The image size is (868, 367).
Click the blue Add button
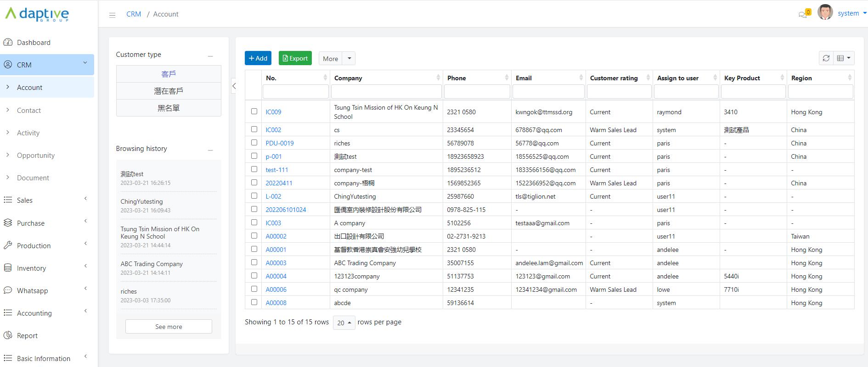pyautogui.click(x=258, y=58)
